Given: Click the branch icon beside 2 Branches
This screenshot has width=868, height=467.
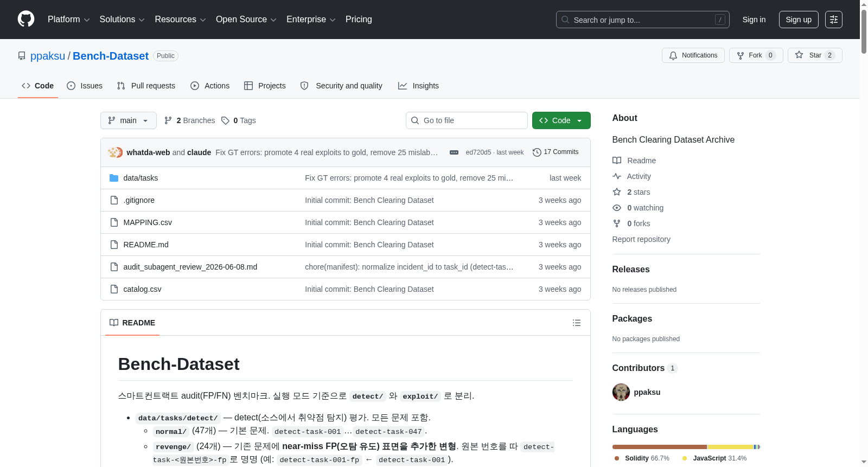Looking at the screenshot, I should (168, 120).
